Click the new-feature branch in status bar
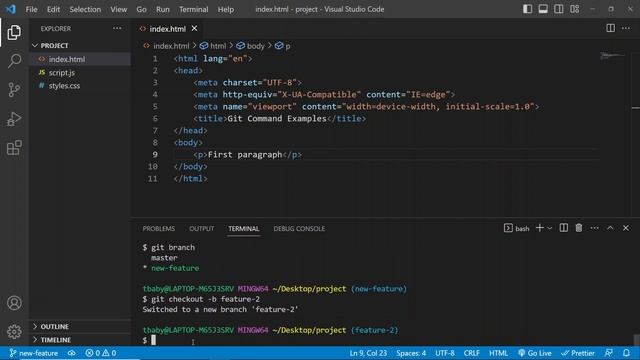 coord(34,353)
